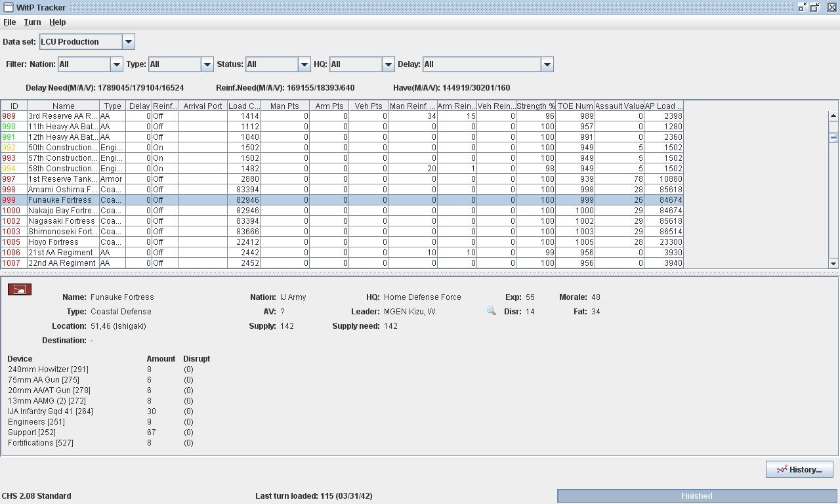The height and width of the screenshot is (504, 840).
Task: Click the Reinf On cell for ID 992
Action: click(165, 148)
